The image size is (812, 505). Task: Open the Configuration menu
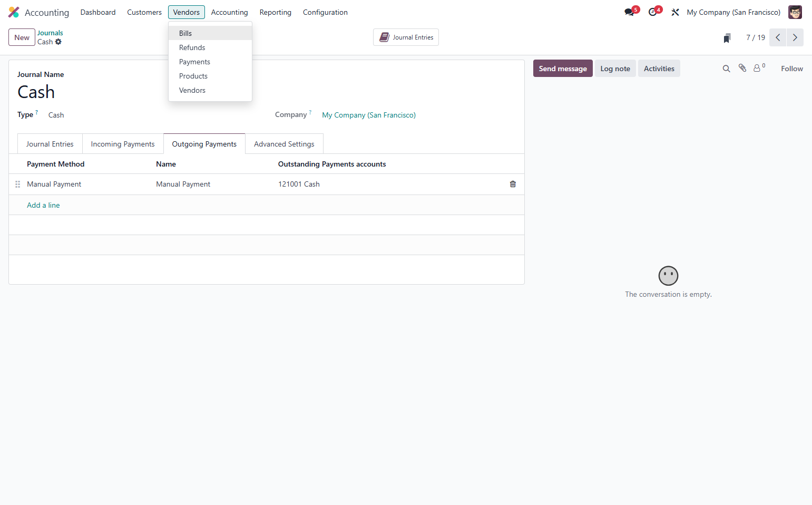point(325,12)
